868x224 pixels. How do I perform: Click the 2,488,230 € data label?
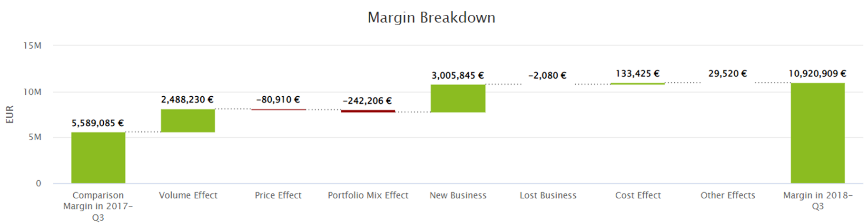(x=187, y=100)
